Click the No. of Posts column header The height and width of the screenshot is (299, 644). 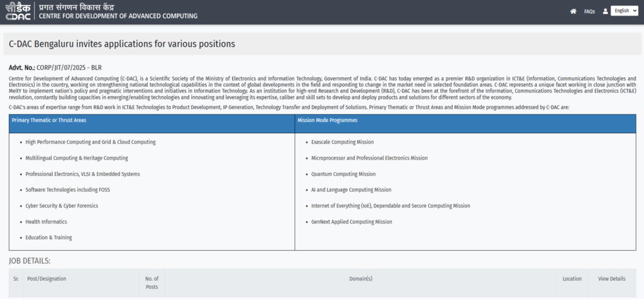[152, 282]
